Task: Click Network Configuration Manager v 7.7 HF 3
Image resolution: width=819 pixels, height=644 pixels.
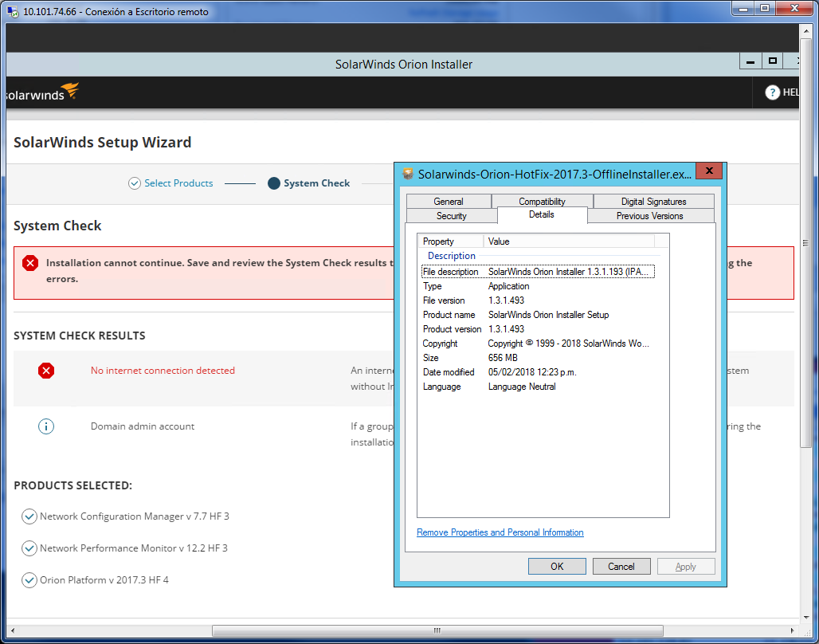Action: (x=134, y=516)
